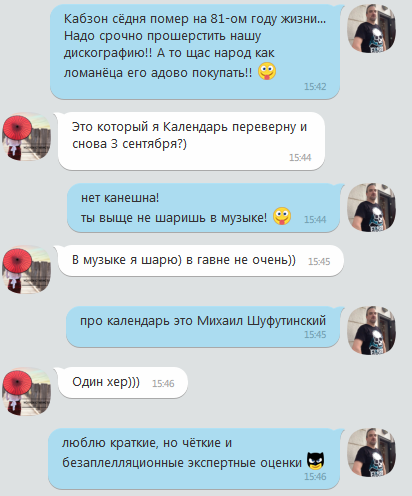The height and width of the screenshot is (496, 412).
Task: Open the sender avatar beside the Кабзон message
Action: [371, 28]
